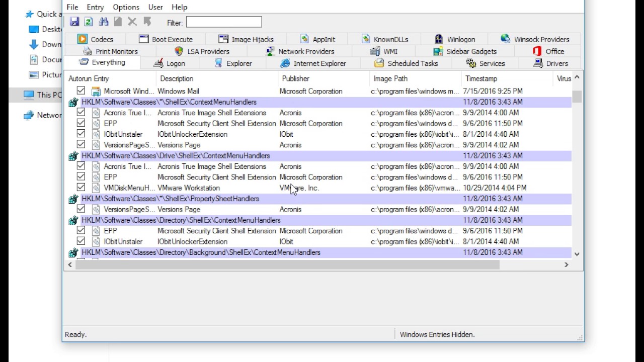644x362 pixels.
Task: Click the Delete X toolbar icon
Action: click(x=132, y=22)
